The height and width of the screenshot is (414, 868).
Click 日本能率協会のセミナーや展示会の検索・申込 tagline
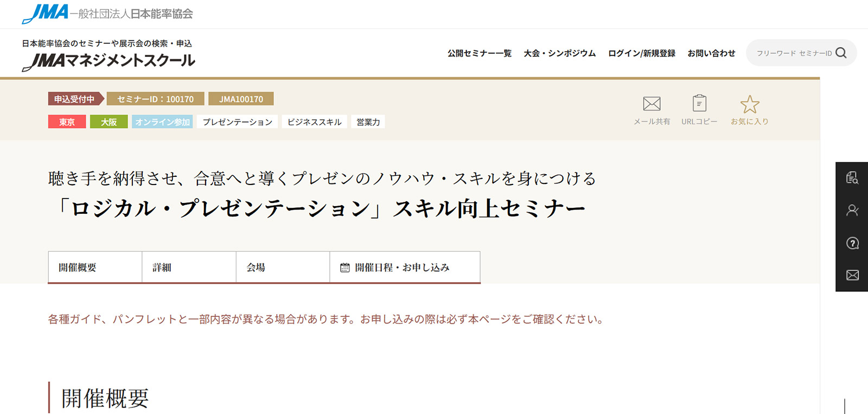(107, 43)
